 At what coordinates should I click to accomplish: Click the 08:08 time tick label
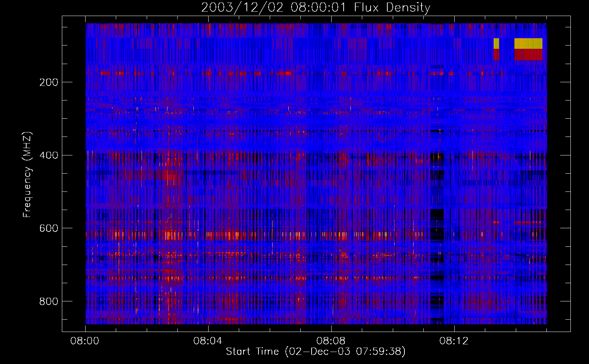[x=331, y=341]
